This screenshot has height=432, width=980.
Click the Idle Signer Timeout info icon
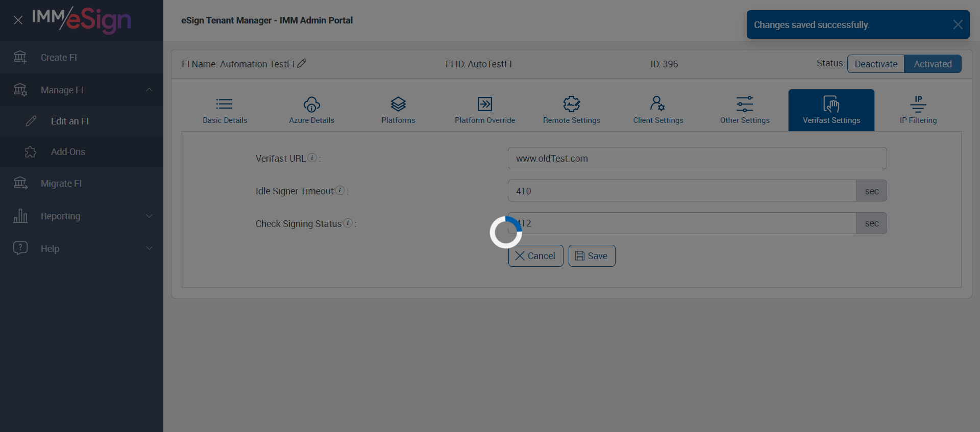[x=340, y=190]
